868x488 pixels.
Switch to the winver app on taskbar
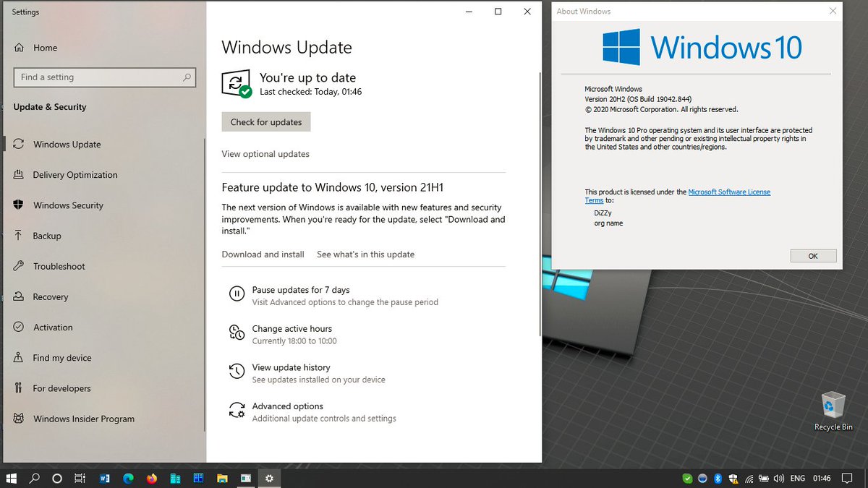[246, 478]
